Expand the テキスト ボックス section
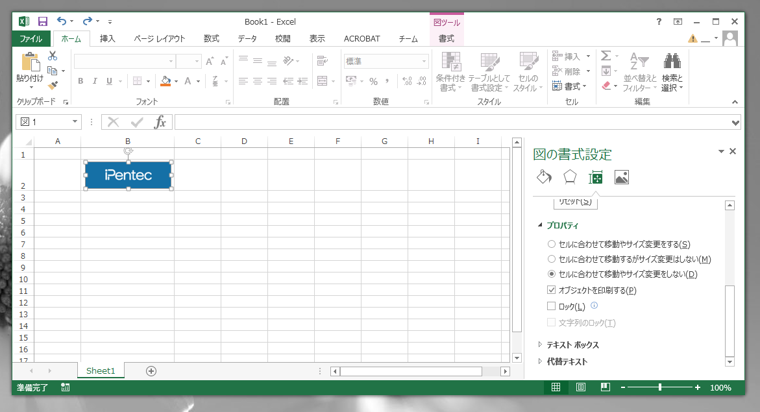This screenshot has width=760, height=412. tap(540, 345)
